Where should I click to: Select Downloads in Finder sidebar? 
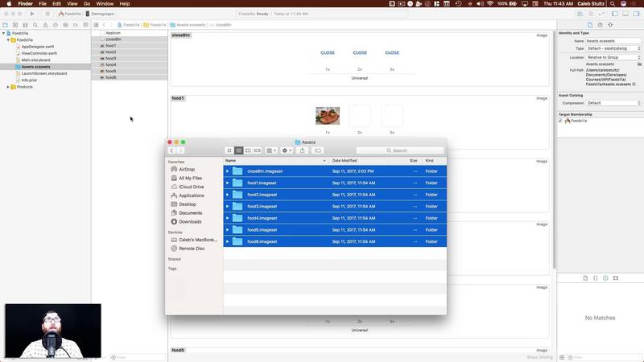pyautogui.click(x=186, y=222)
